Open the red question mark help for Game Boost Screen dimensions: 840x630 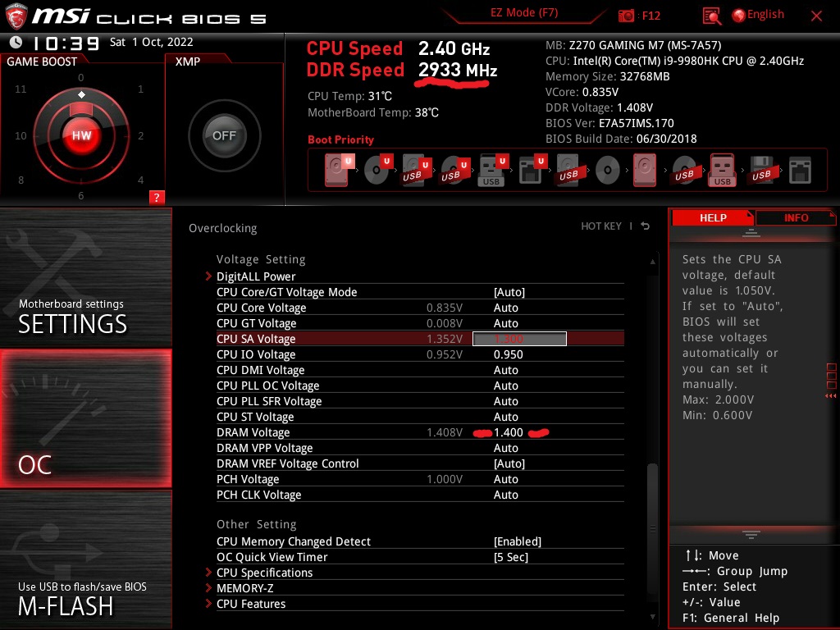tap(157, 197)
